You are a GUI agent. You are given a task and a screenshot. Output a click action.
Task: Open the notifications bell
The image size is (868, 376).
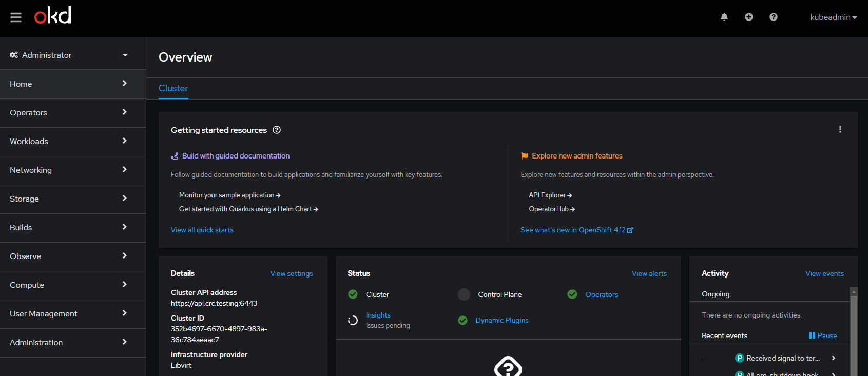point(724,17)
